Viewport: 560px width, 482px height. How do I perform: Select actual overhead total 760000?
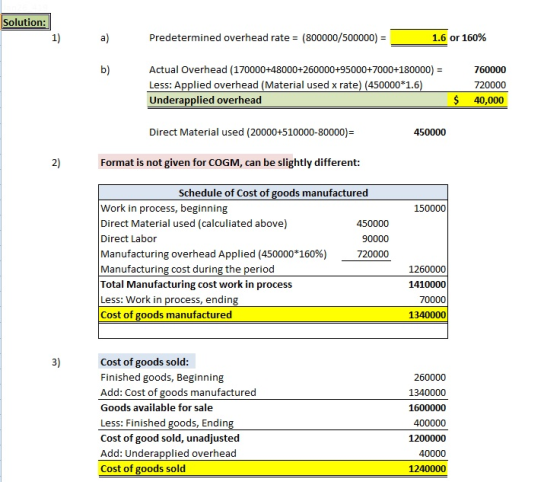(490, 70)
